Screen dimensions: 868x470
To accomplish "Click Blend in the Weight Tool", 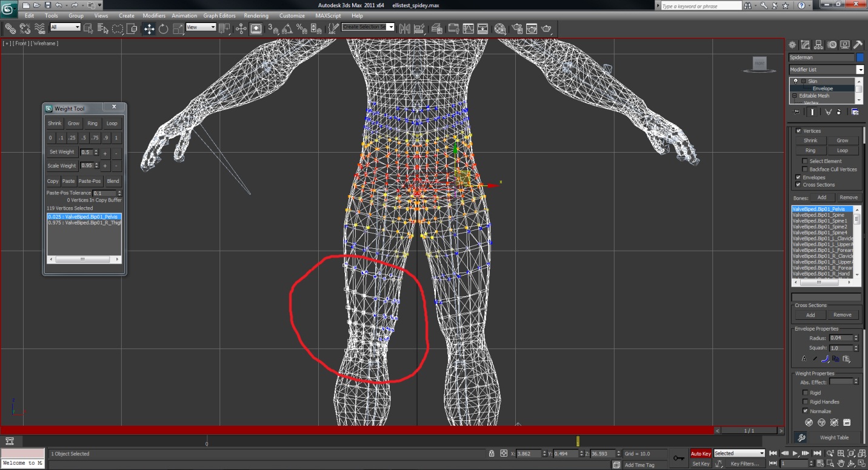I will pos(113,181).
